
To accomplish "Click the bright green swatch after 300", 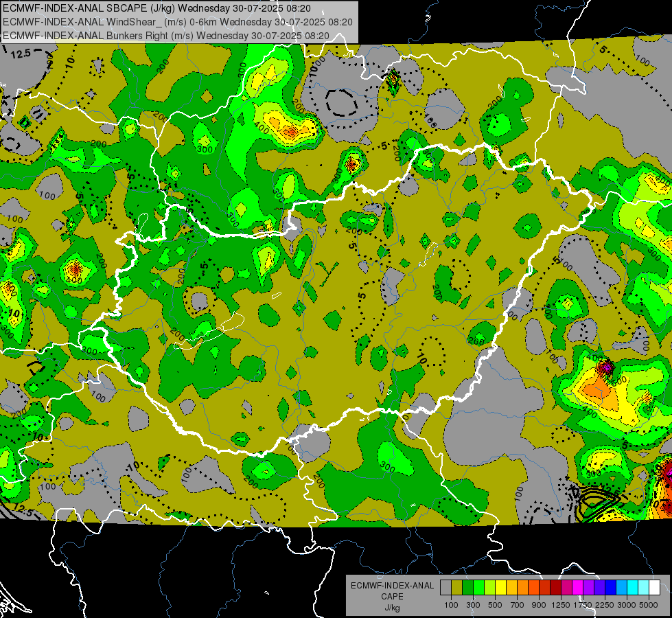I will pyautogui.click(x=478, y=587).
